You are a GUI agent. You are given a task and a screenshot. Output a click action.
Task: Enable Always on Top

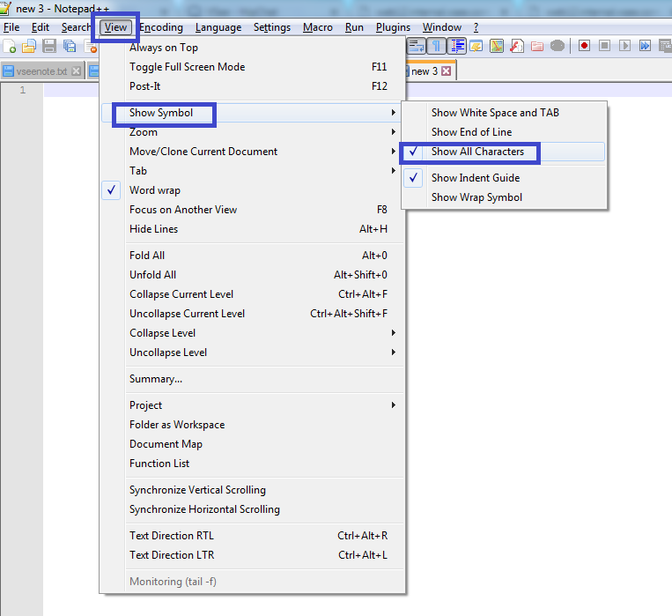253,48
